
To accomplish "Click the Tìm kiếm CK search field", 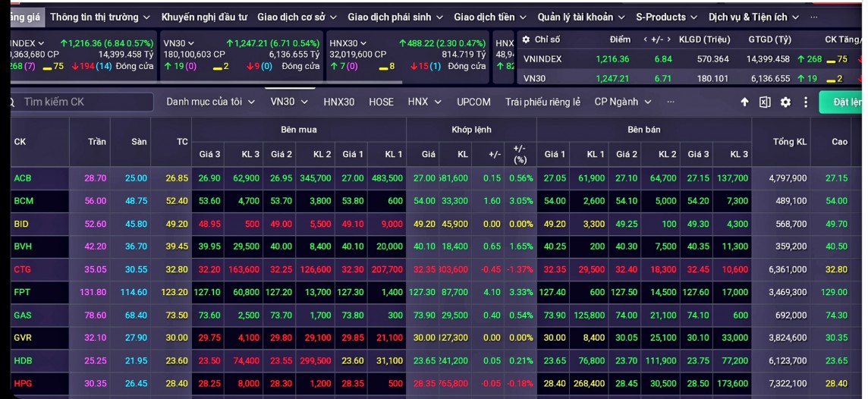I will (x=83, y=102).
